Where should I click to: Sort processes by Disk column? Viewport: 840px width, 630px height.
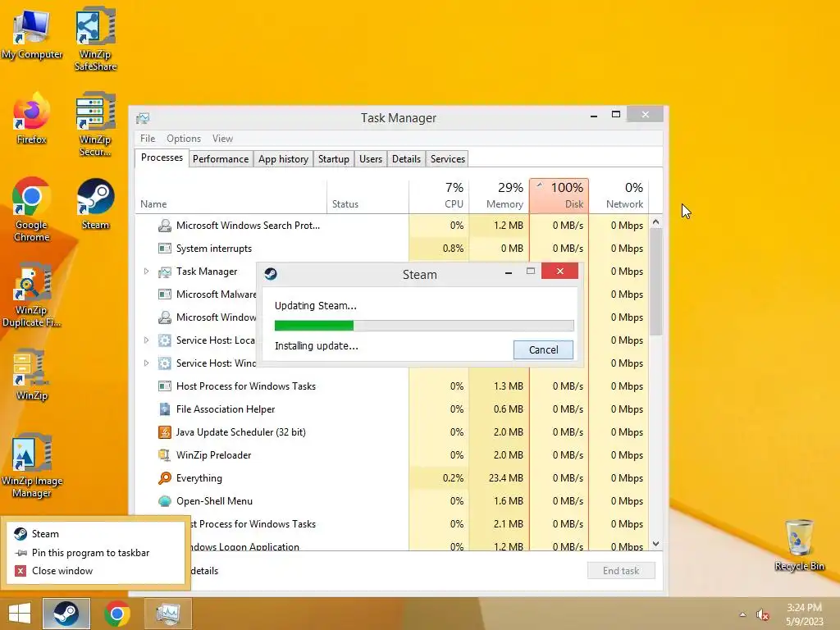[x=559, y=195]
